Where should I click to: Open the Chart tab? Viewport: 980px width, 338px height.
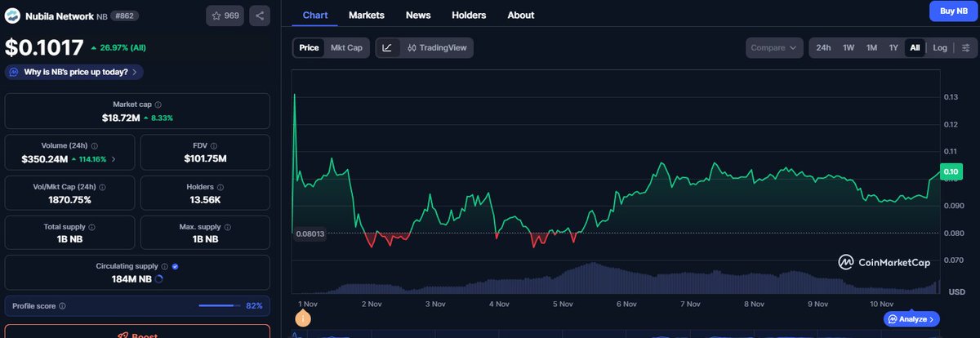point(315,15)
